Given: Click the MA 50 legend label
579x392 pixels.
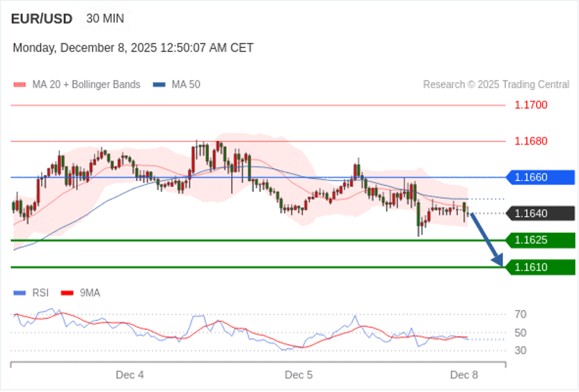Looking at the screenshot, I should [186, 85].
